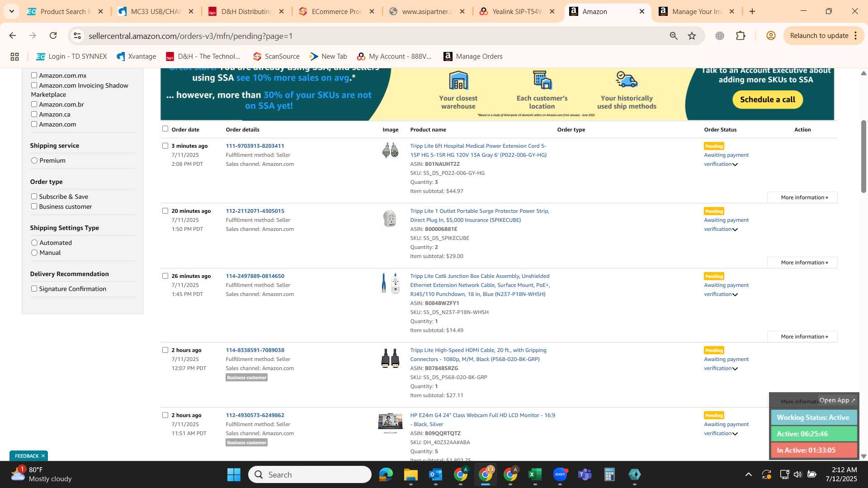Open File Explorer from the taskbar
Image resolution: width=868 pixels, height=488 pixels.
click(411, 474)
